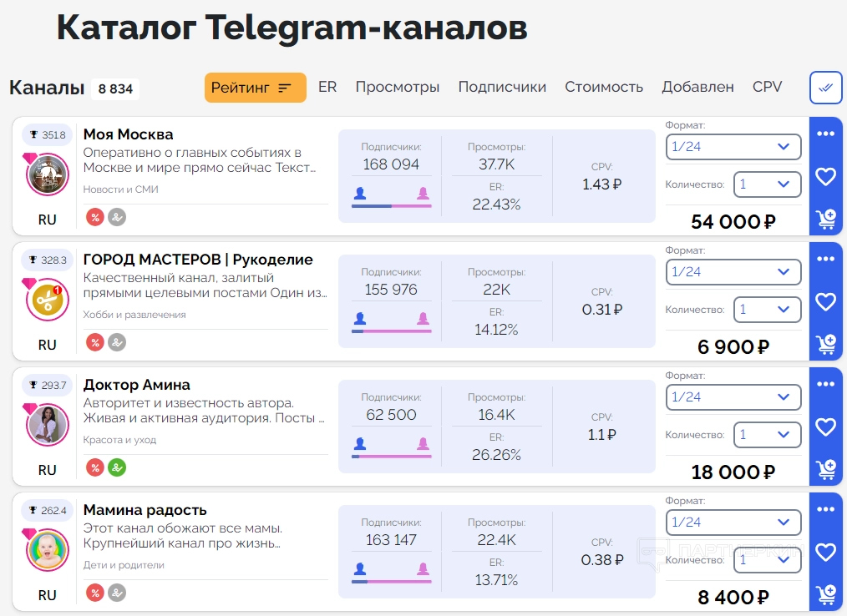Click red percent discount icon for Моя Москва
The width and height of the screenshot is (847, 616).
tap(95, 217)
